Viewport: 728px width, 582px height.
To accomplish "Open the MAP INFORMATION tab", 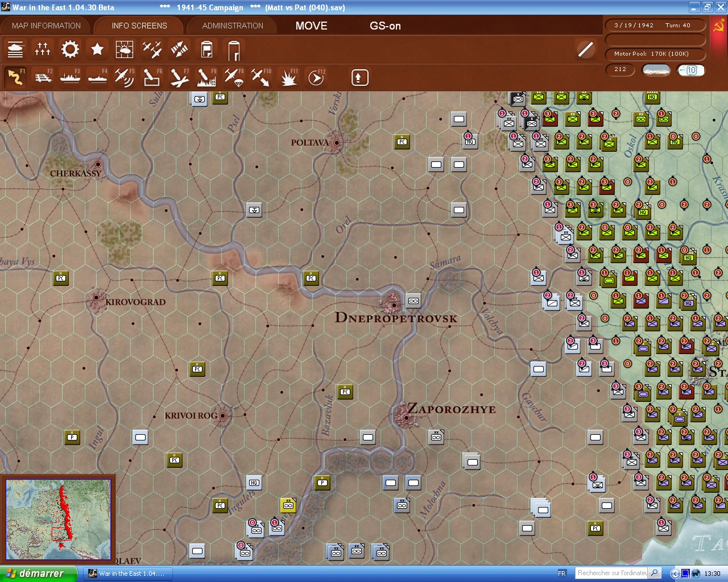I will tap(46, 26).
